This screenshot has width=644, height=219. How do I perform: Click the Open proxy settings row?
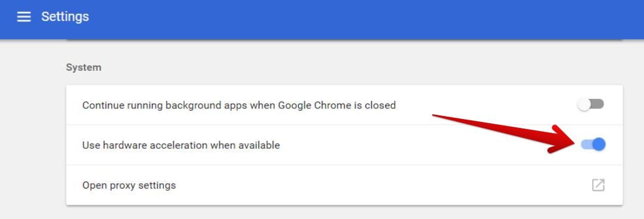344,185
